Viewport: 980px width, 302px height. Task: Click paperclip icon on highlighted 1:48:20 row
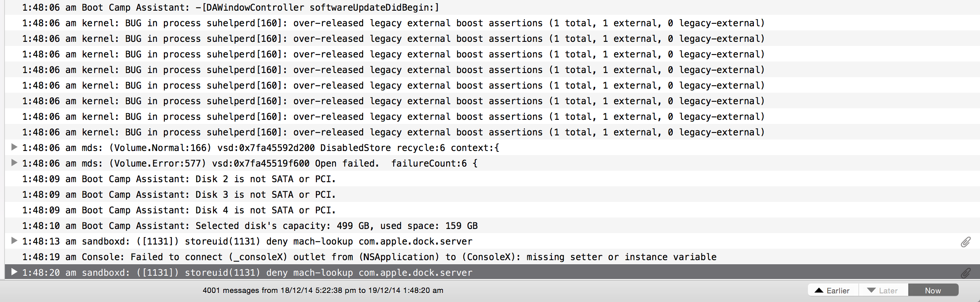click(966, 273)
